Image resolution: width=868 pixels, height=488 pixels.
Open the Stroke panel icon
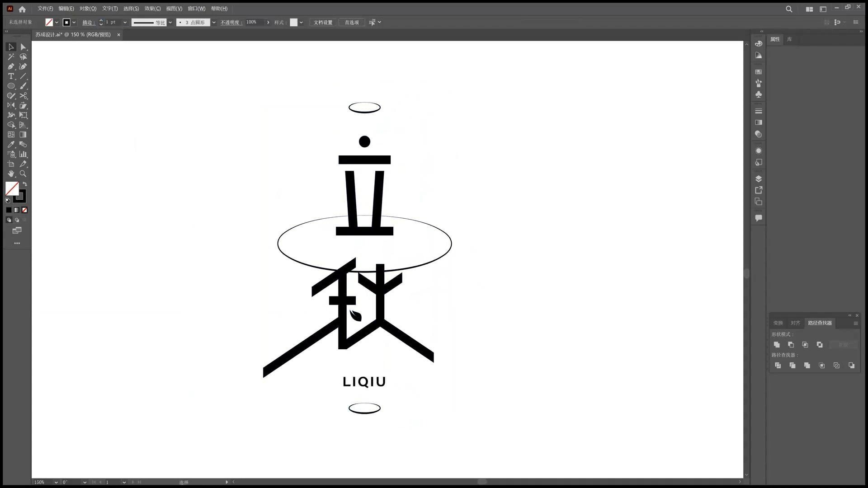pos(759,111)
